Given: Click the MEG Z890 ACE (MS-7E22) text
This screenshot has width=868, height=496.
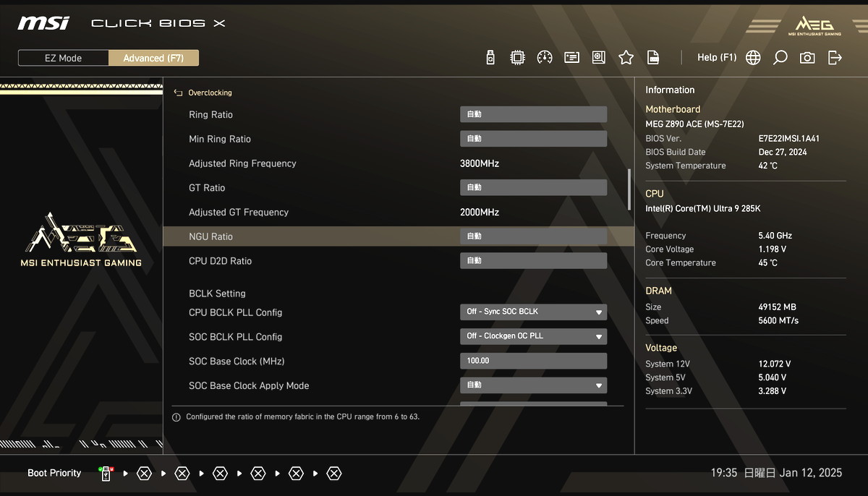Looking at the screenshot, I should coord(694,124).
